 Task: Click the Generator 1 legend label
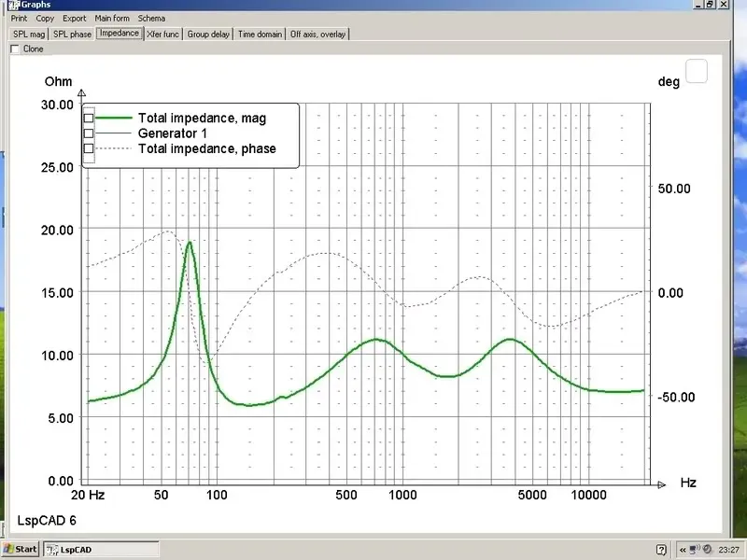(x=173, y=133)
